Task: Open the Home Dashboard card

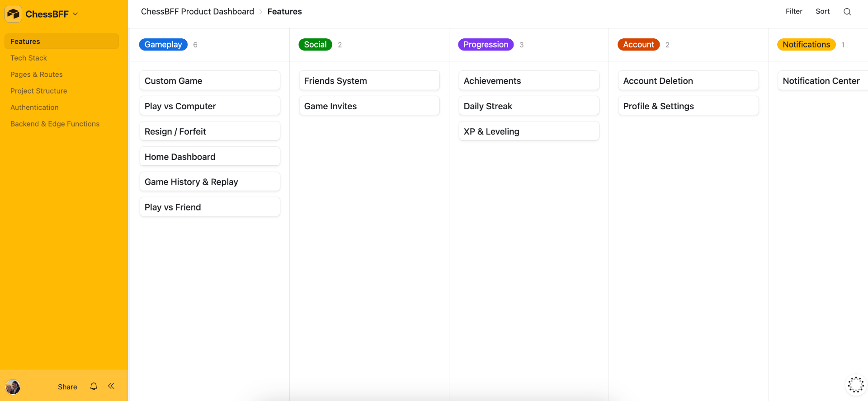Action: [210, 156]
